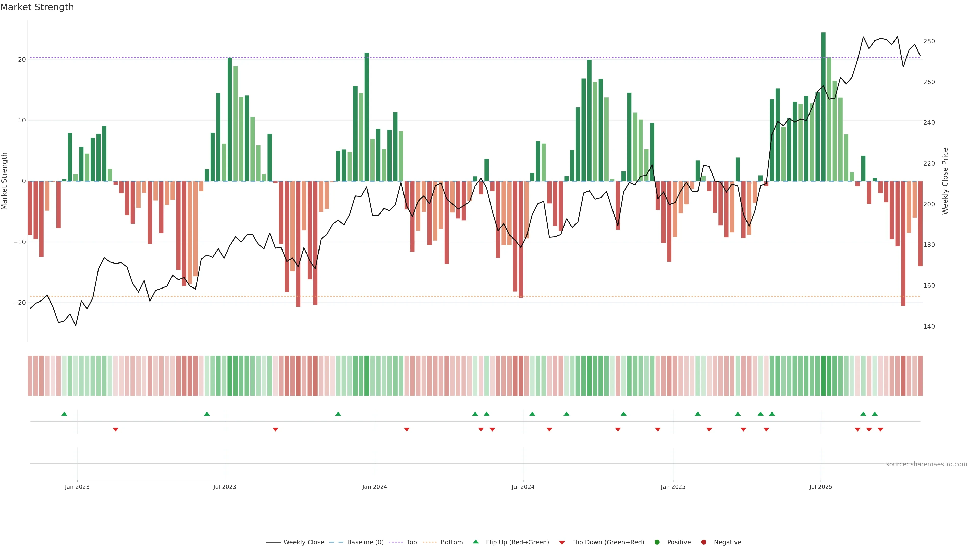Click the source: sharemaestro.com text
The width and height of the screenshot is (980, 551).
pyautogui.click(x=926, y=464)
